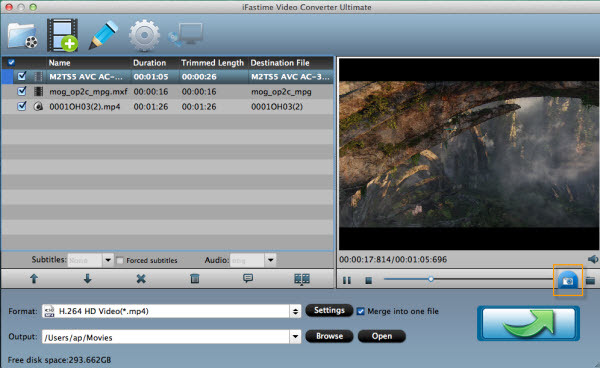
Task: Move selected item down with arrow icon
Action: point(88,278)
